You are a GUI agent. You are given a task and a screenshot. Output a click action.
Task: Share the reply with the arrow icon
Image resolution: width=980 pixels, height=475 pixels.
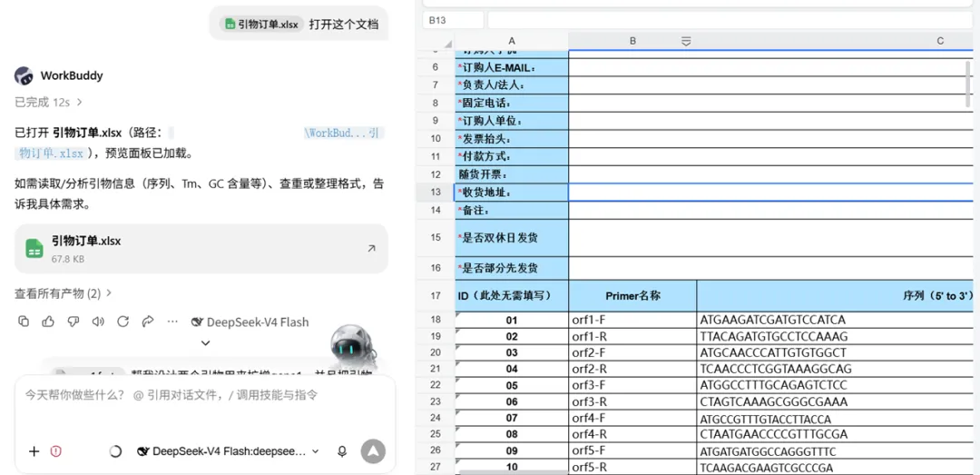tap(148, 322)
